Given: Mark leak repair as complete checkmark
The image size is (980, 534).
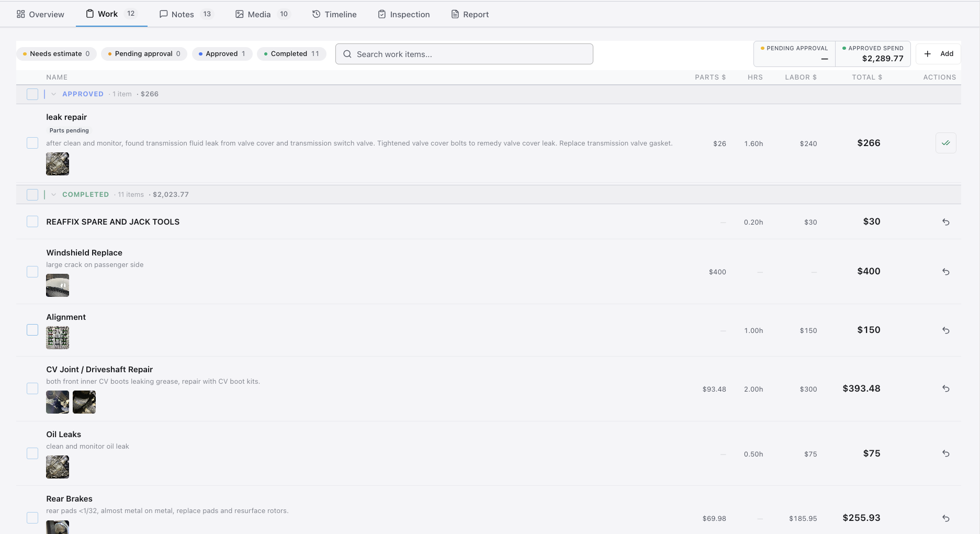Looking at the screenshot, I should [x=946, y=143].
